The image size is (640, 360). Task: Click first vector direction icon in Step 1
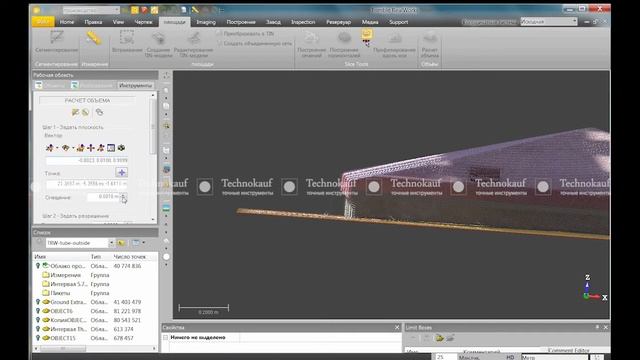(x=50, y=148)
